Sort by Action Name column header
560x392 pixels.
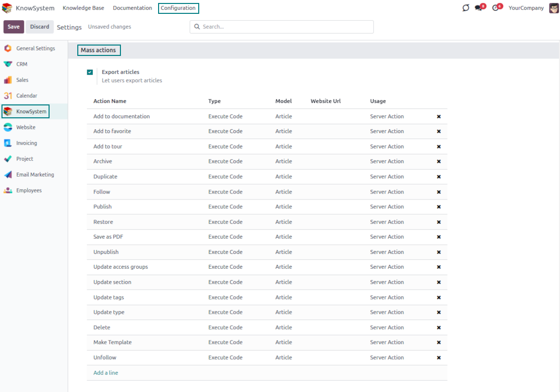tap(110, 101)
